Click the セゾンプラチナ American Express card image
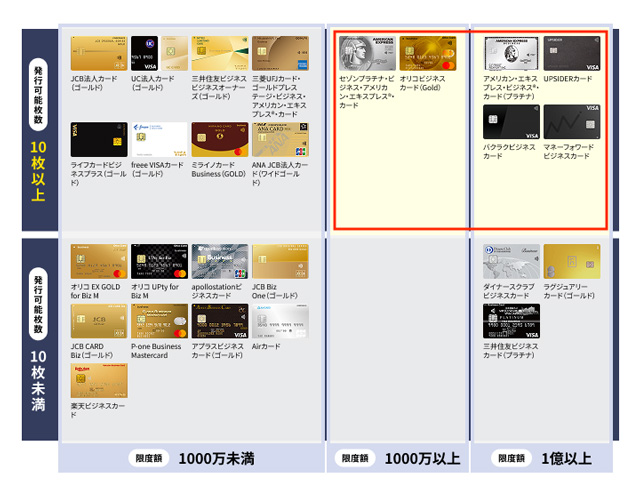The height and width of the screenshot is (498, 640). coord(367,54)
